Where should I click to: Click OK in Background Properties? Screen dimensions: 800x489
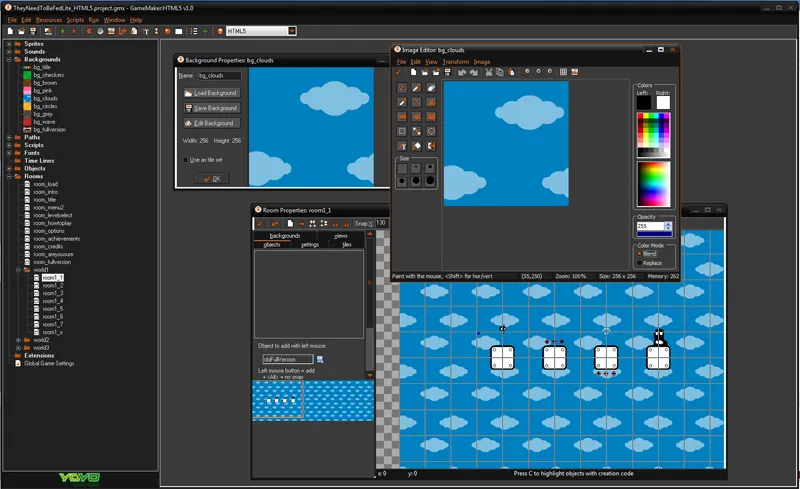(212, 179)
